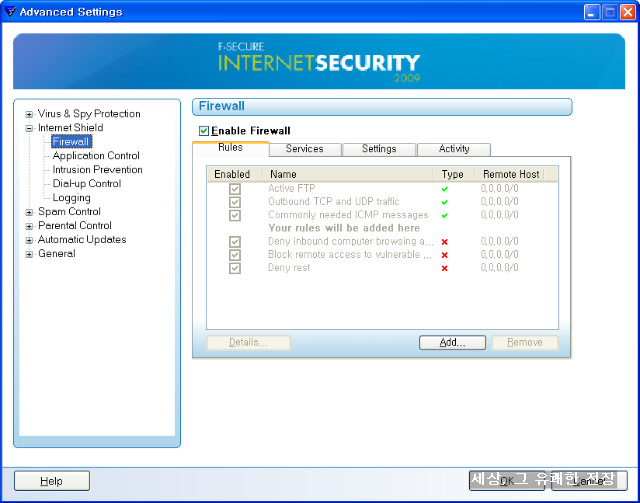640x503 pixels.
Task: Click the Cancel button
Action: (x=589, y=481)
